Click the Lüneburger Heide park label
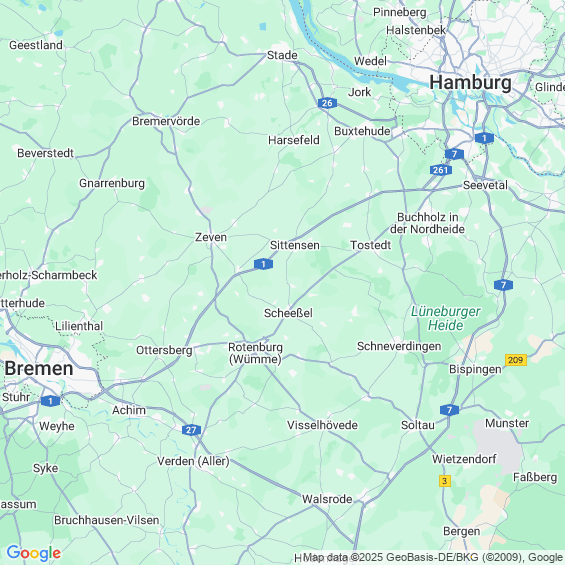The image size is (565, 565). coord(445,318)
